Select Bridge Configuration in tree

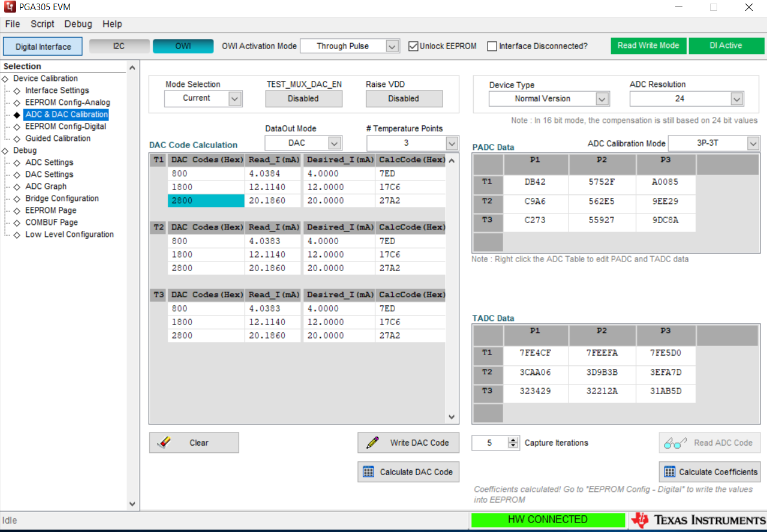tap(62, 199)
